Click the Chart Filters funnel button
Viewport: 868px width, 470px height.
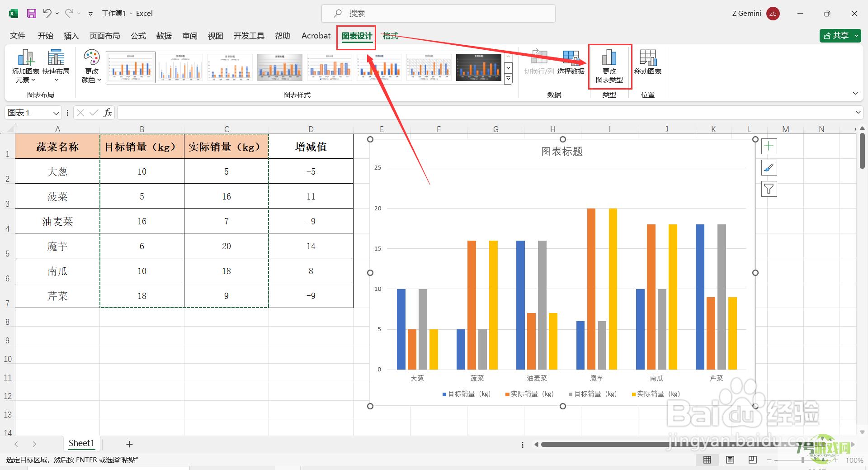[x=769, y=189]
